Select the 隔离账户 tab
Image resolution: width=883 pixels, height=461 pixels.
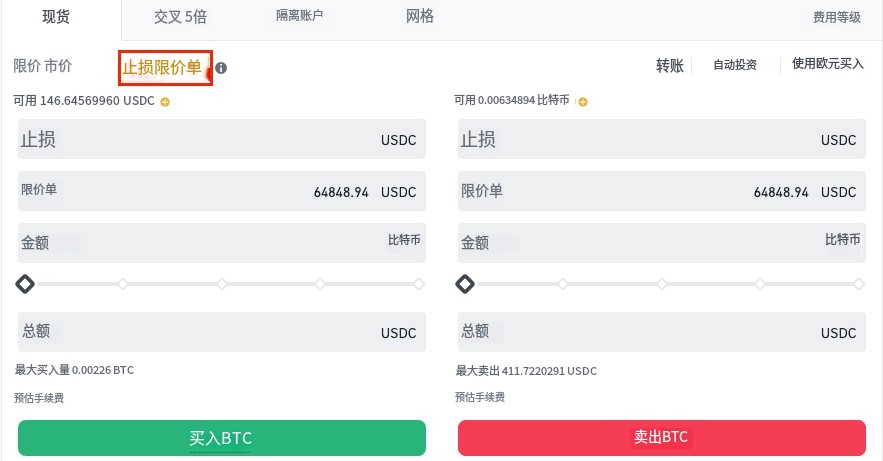300,17
